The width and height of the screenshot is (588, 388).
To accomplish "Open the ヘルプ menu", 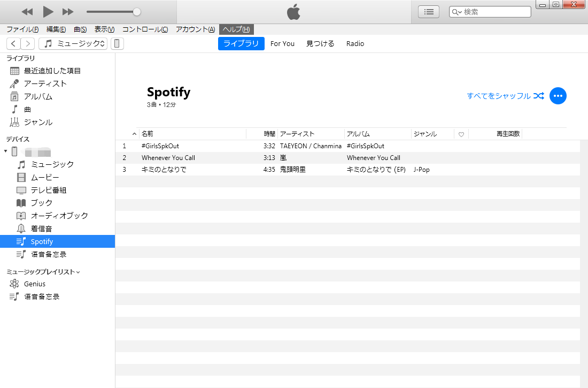I will tap(236, 29).
